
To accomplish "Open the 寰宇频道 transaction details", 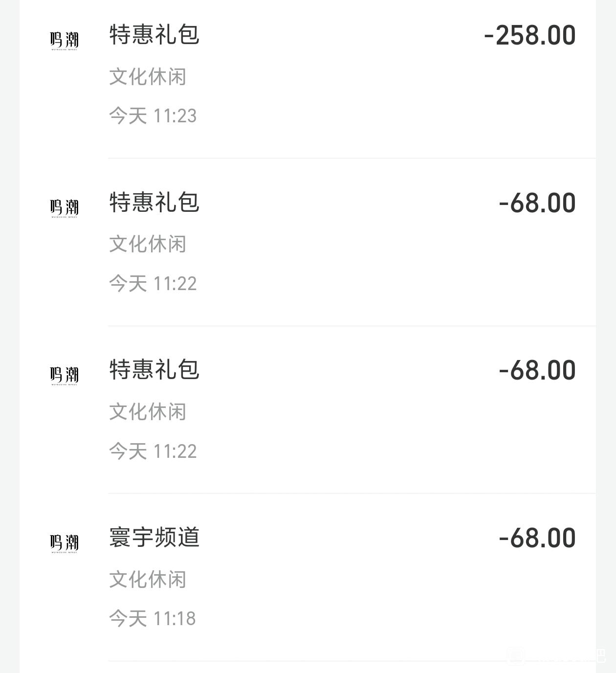I will (x=154, y=538).
